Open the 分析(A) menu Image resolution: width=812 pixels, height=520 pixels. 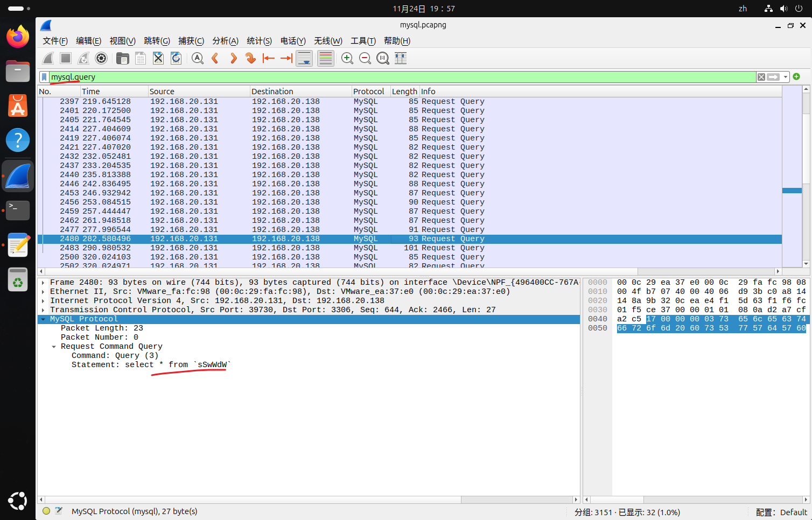pyautogui.click(x=225, y=41)
